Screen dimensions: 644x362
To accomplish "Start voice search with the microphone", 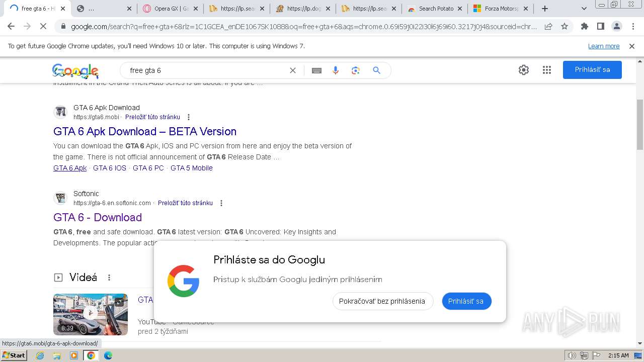I will click(x=336, y=70).
